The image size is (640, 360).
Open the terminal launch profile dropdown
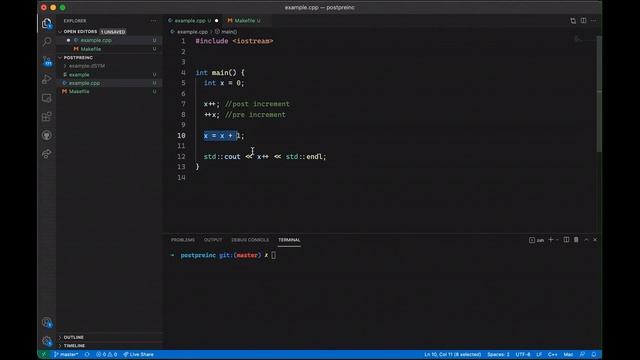[557, 240]
